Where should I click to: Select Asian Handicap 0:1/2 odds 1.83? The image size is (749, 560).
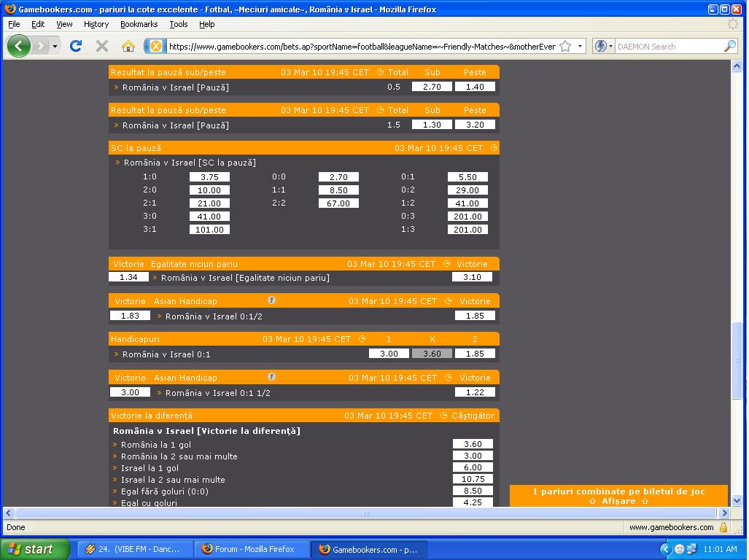click(x=130, y=316)
